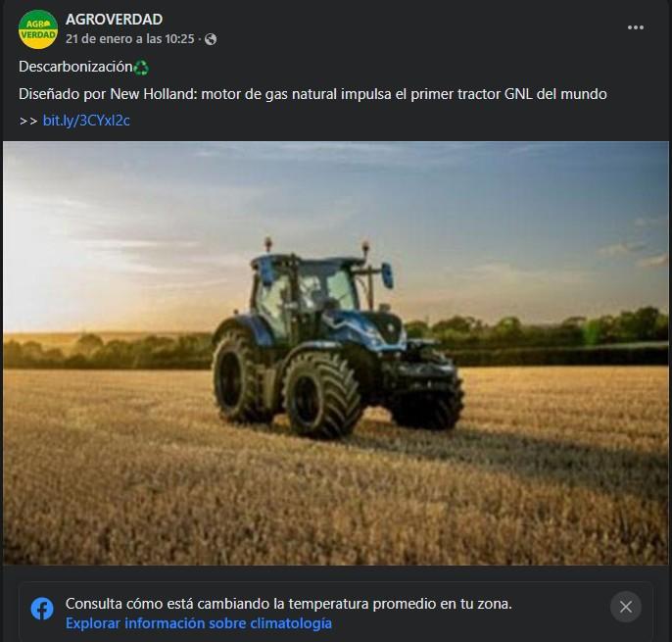Click the Consulta cómo está cambiando text
The width and height of the screenshot is (672, 642).
288,604
